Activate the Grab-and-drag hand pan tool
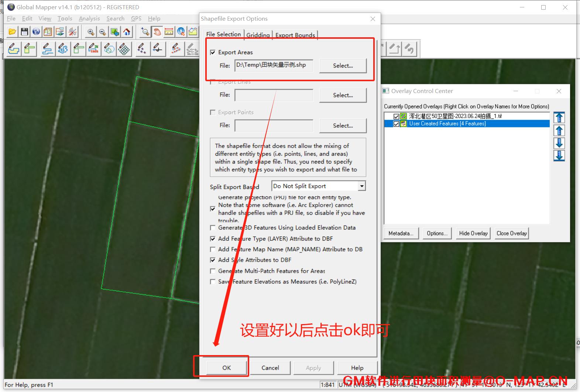Viewport: 580px width, 392px height. pos(157,32)
